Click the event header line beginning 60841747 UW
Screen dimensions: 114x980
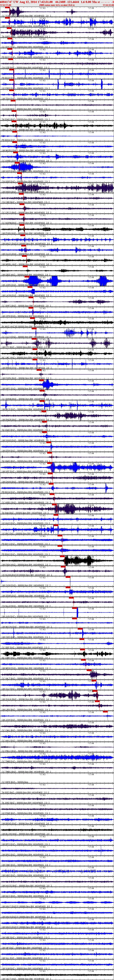(57, 2)
